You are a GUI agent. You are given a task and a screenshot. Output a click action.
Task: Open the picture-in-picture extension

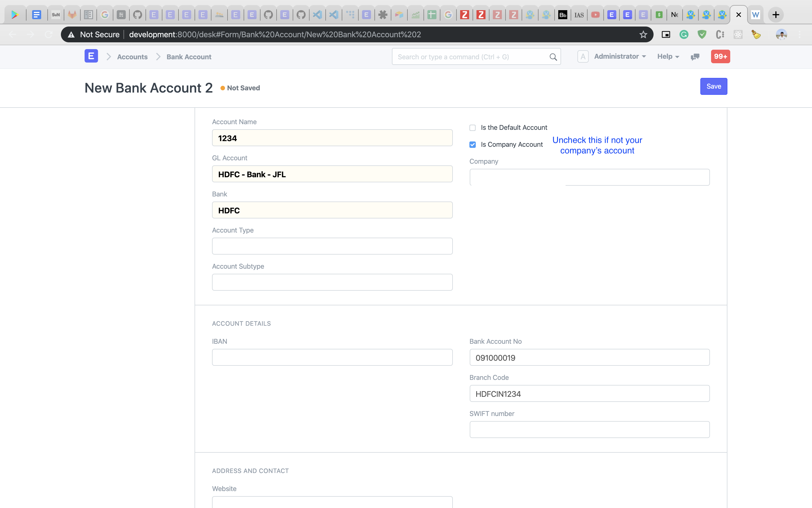pos(666,34)
